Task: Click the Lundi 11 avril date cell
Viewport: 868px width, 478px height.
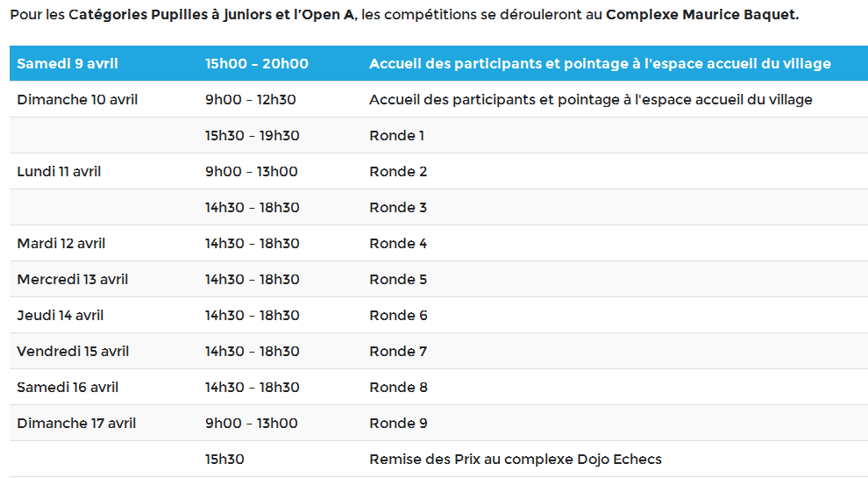Action: coord(60,172)
